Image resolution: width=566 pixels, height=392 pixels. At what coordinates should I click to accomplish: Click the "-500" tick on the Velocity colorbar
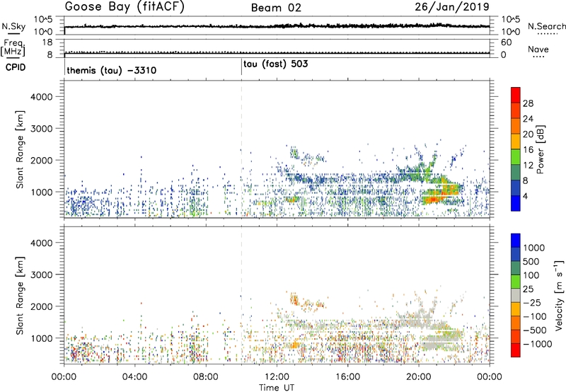pos(534,330)
